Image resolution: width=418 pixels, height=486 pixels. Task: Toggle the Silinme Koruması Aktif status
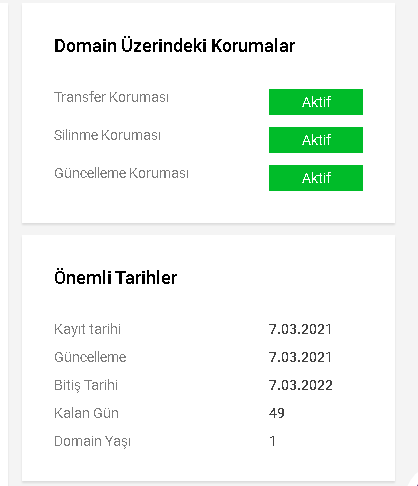[x=316, y=140]
